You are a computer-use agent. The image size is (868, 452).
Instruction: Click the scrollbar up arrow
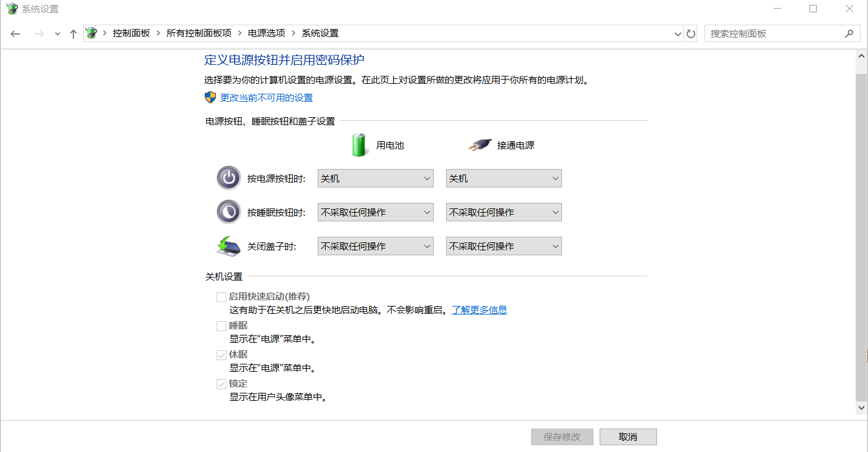coord(862,56)
